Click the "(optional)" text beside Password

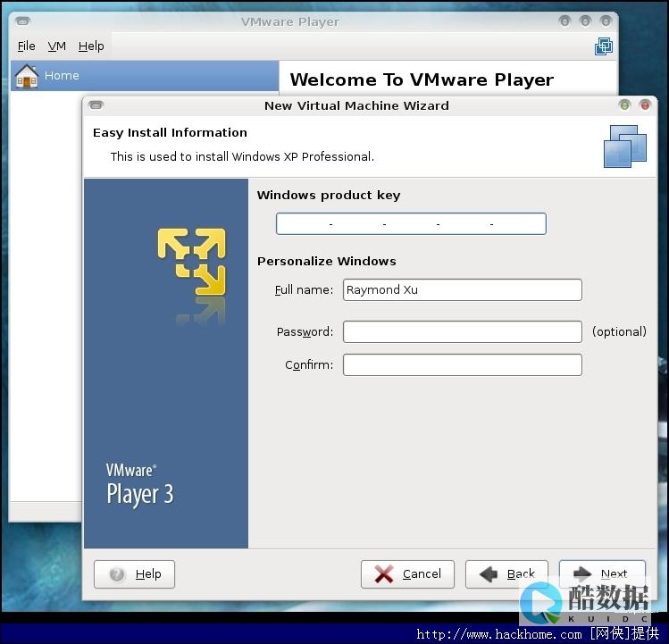[x=619, y=331]
